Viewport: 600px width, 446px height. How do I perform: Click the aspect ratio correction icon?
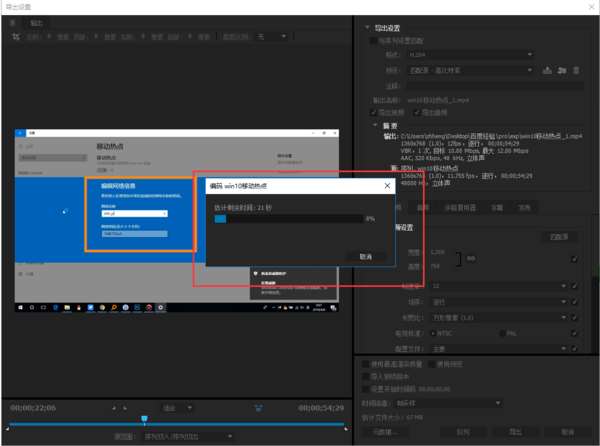click(x=259, y=408)
